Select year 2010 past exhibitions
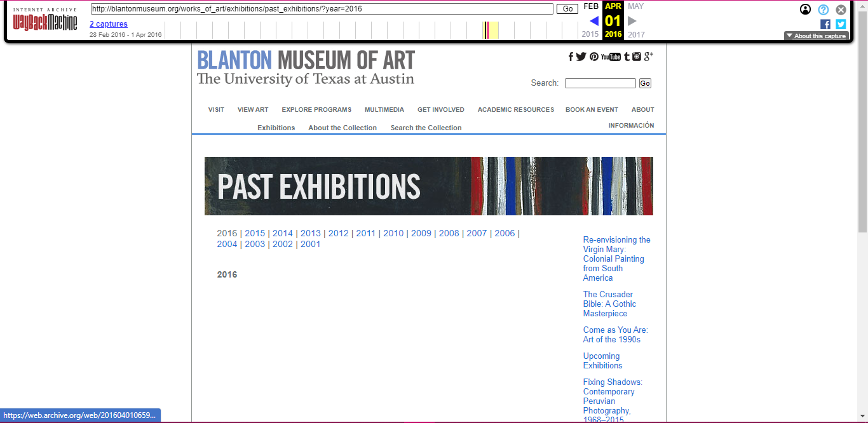 coord(393,233)
